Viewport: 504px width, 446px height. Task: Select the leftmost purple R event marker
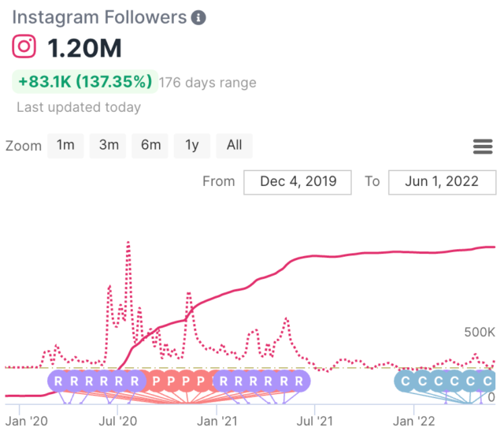(x=58, y=381)
